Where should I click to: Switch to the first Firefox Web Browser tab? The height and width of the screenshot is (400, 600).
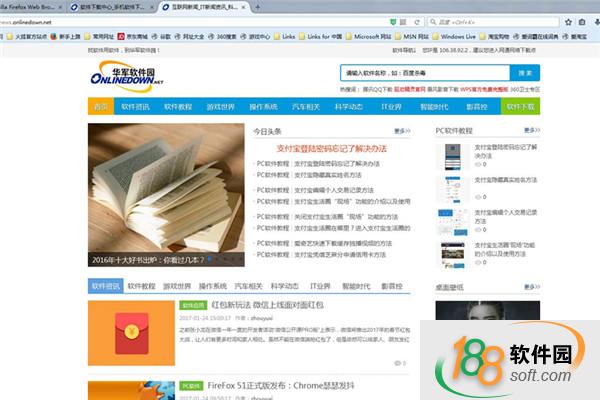pos(29,7)
